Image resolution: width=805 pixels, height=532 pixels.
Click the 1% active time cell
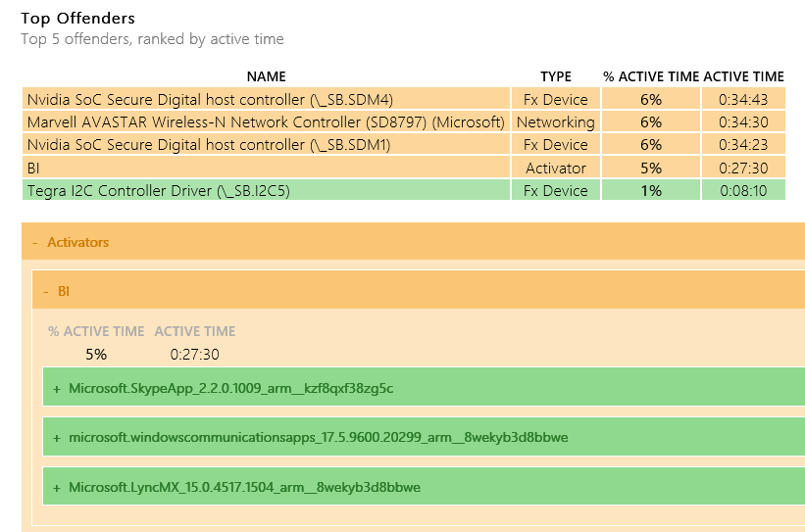pos(650,190)
